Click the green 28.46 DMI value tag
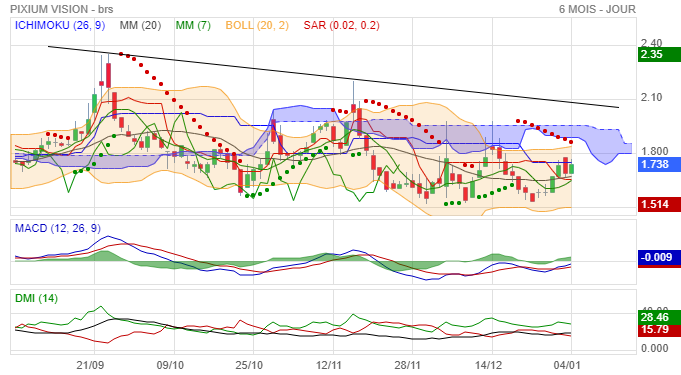The width and height of the screenshot is (681, 375). click(x=659, y=317)
